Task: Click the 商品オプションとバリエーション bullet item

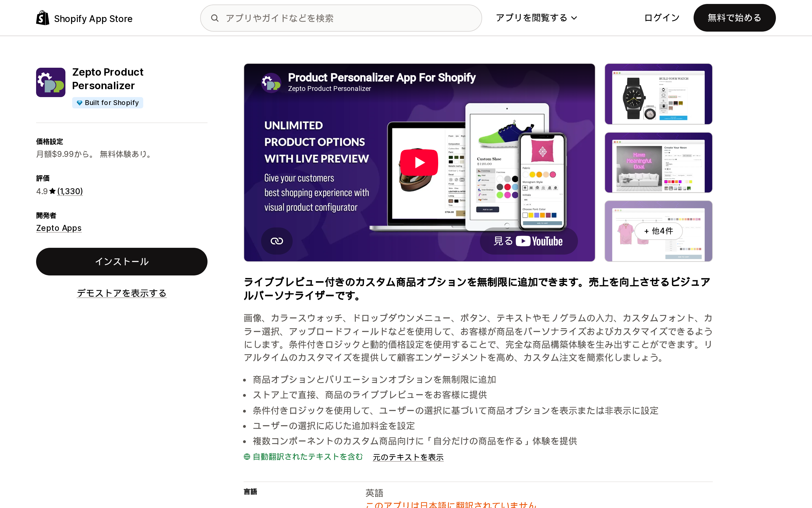Action: tap(374, 380)
